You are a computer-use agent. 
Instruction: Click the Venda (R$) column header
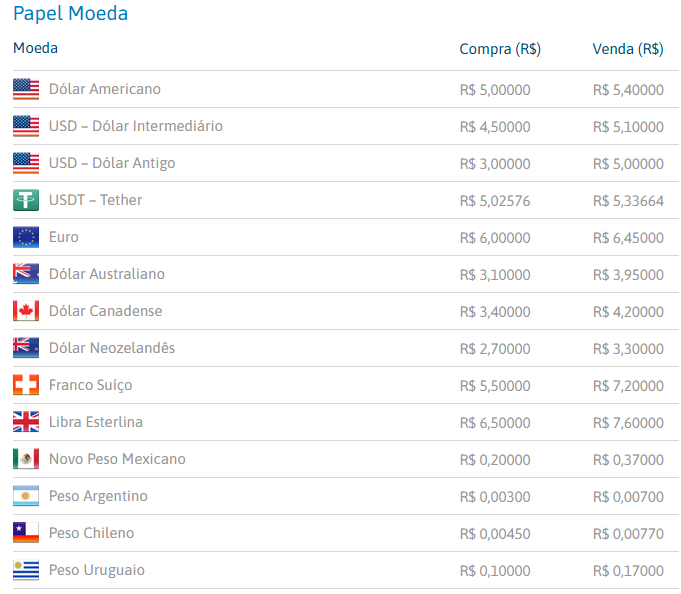tap(628, 49)
